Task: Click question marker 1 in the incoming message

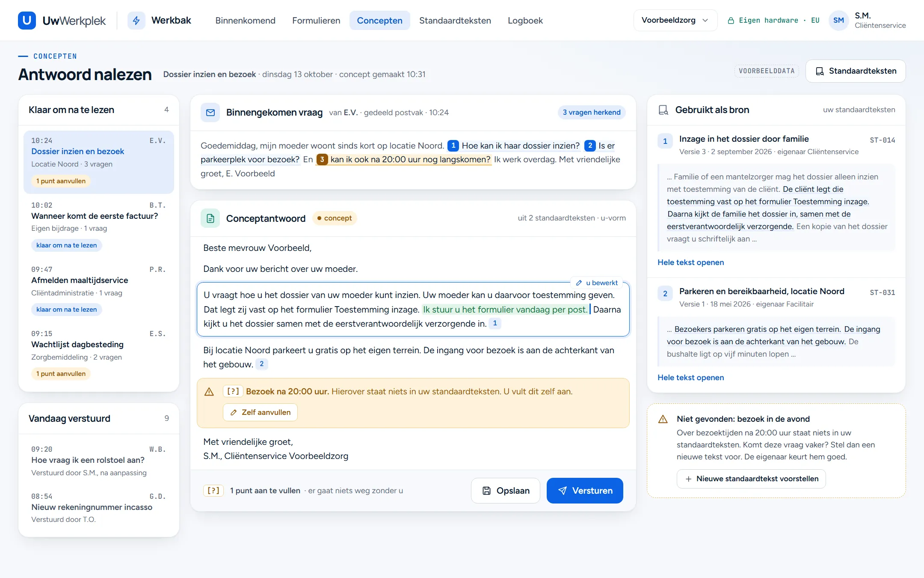Action: pyautogui.click(x=453, y=146)
